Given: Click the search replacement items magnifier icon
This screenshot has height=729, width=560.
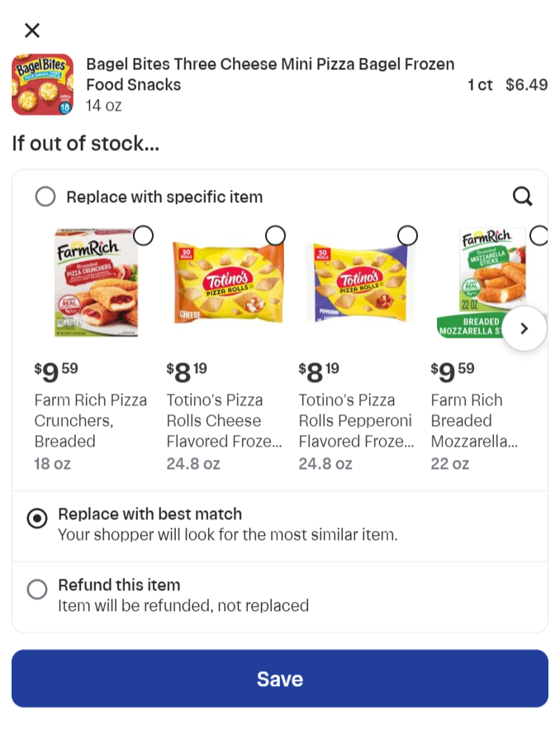Looking at the screenshot, I should pyautogui.click(x=522, y=196).
